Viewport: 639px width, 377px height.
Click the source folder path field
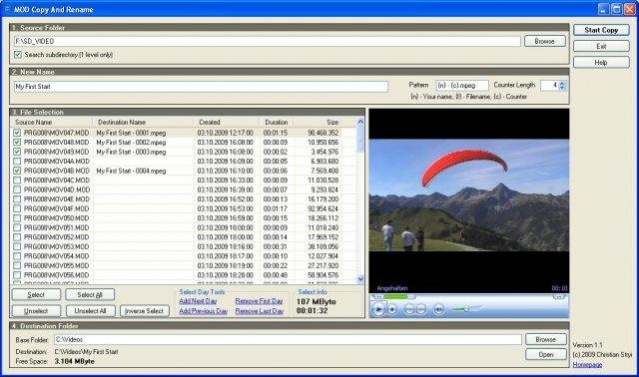pyautogui.click(x=267, y=41)
